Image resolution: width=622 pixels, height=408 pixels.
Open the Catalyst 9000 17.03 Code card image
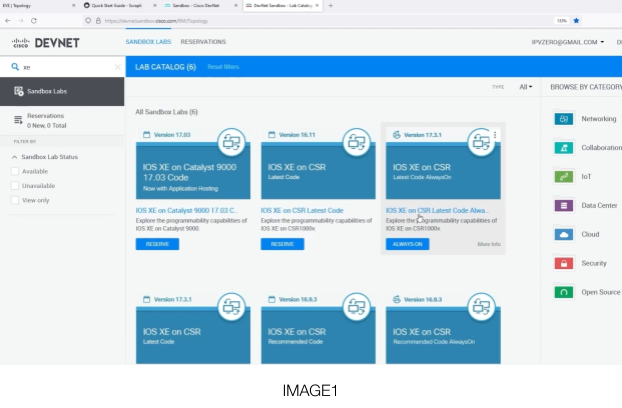tap(193, 170)
